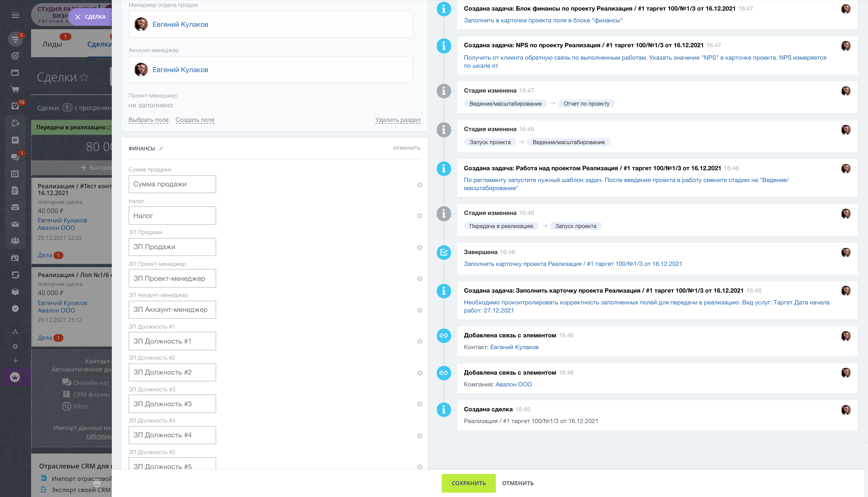This screenshot has height=497, width=868.
Task: Focus the ЗП Проект-менеджер input field
Action: (x=172, y=278)
